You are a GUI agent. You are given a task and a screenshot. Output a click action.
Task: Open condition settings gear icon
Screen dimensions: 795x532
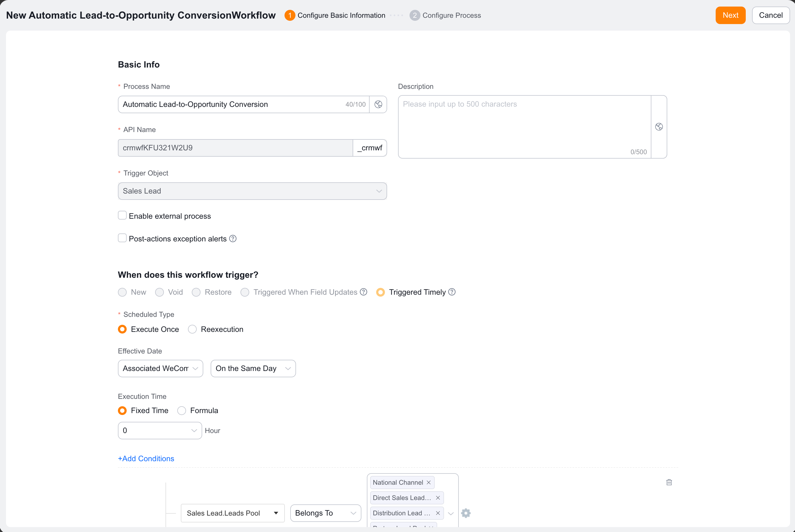point(466,513)
